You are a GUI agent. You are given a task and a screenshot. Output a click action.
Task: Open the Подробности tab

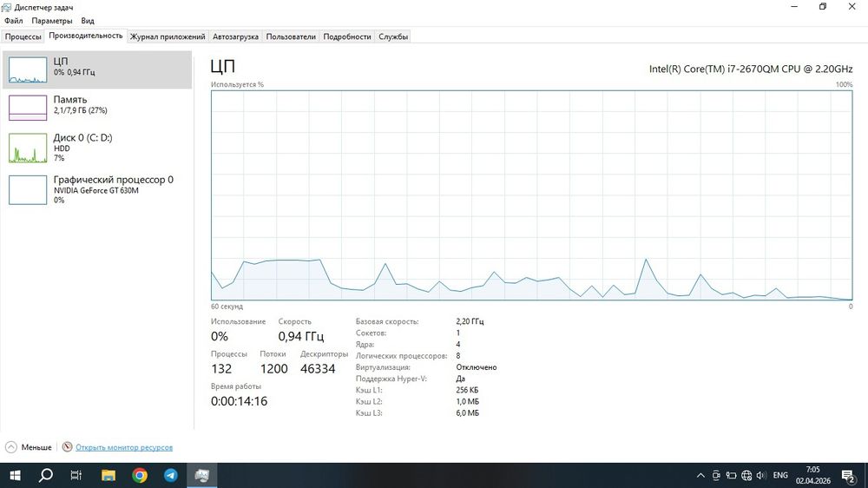click(x=347, y=36)
